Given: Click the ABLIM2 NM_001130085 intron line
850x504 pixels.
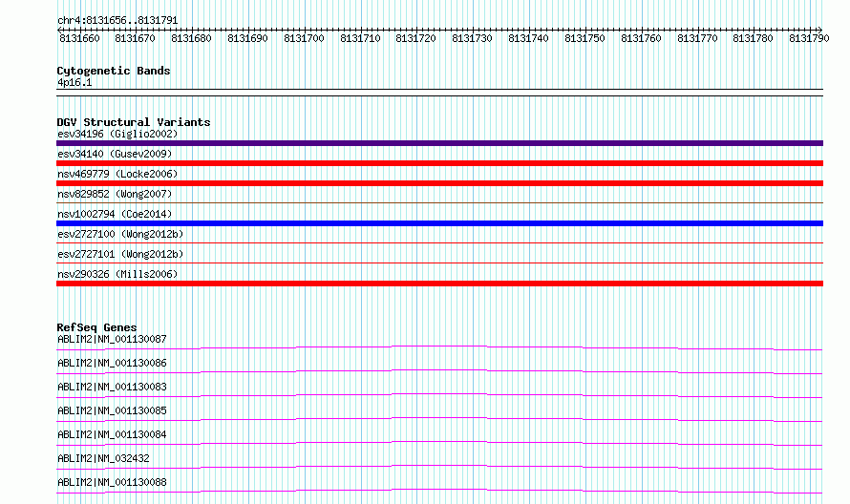Looking at the screenshot, I should coord(439,419).
